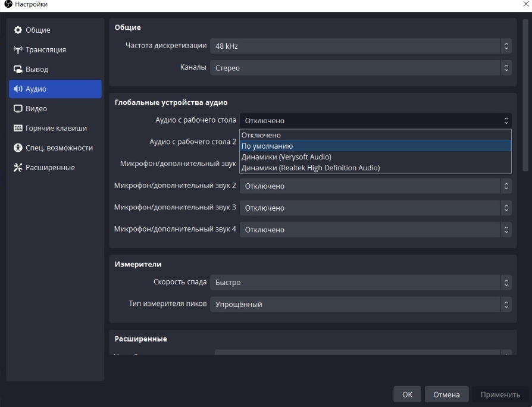532x407 pixels.
Task: Click the Видео monitor icon
Action: pyautogui.click(x=18, y=109)
